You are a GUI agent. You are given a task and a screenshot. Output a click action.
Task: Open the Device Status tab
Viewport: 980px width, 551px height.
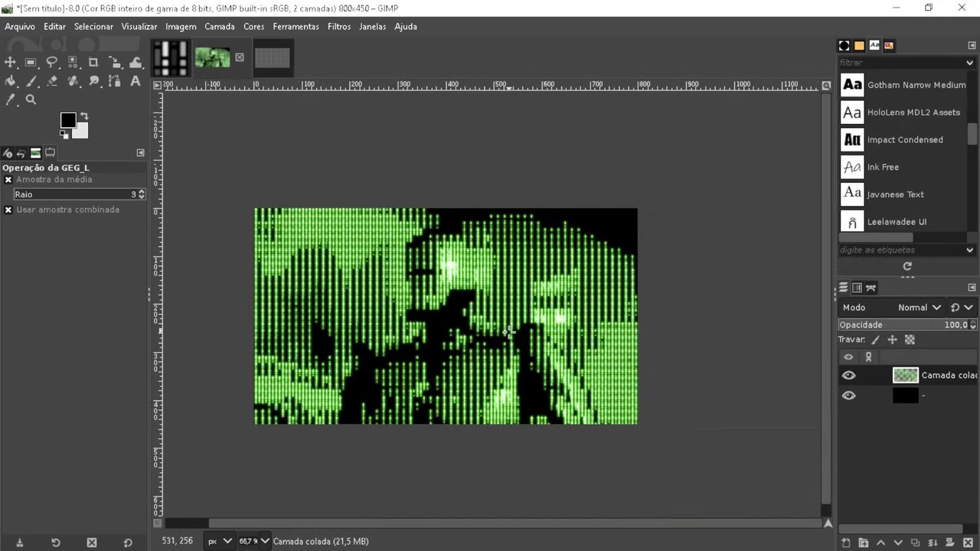(x=8, y=153)
